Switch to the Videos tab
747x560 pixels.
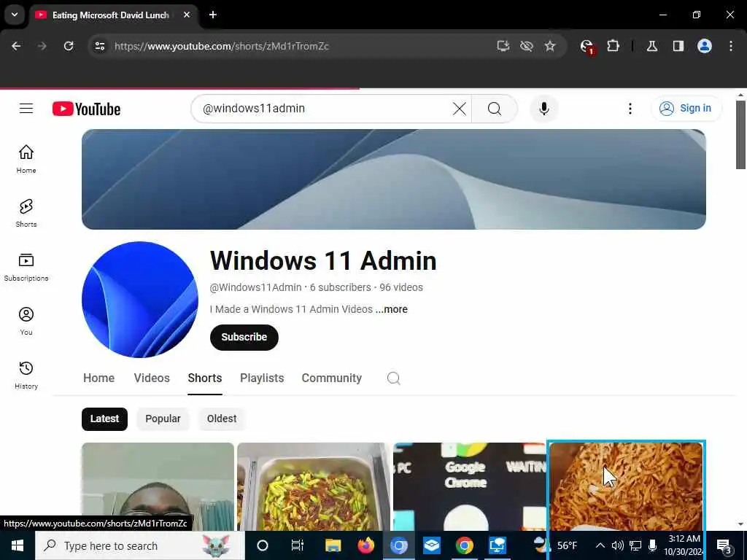click(x=152, y=378)
